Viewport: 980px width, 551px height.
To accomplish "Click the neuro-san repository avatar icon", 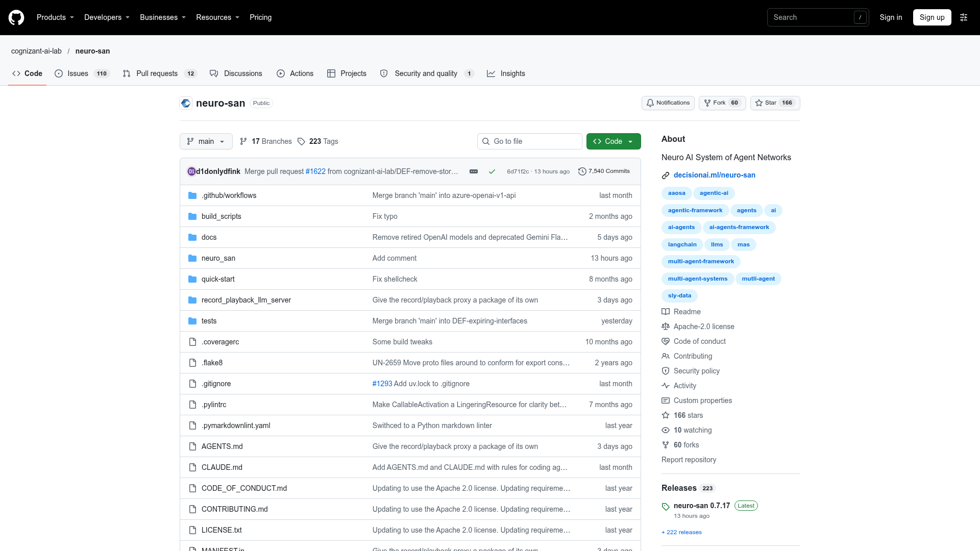I will 186,103.
